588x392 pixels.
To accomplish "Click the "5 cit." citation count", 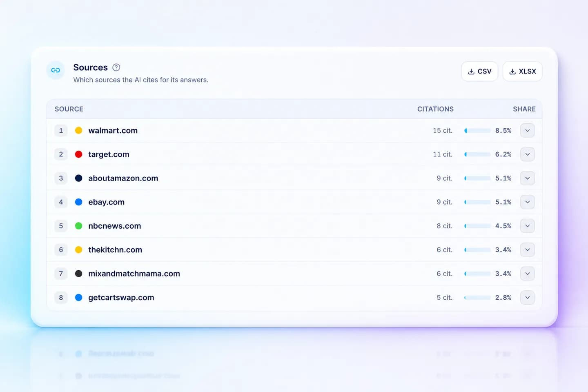I will pyautogui.click(x=445, y=297).
